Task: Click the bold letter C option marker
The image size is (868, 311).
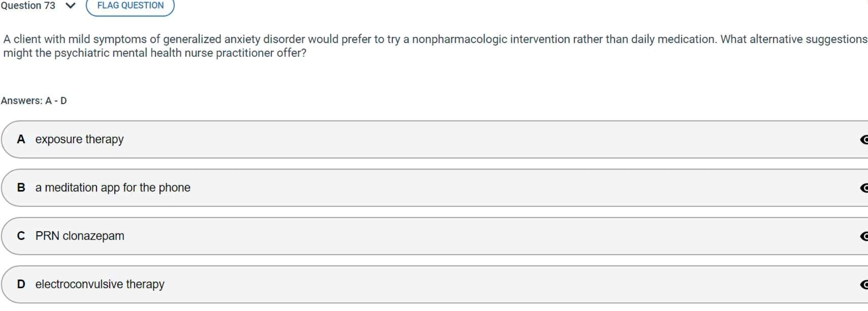Action: coord(21,236)
